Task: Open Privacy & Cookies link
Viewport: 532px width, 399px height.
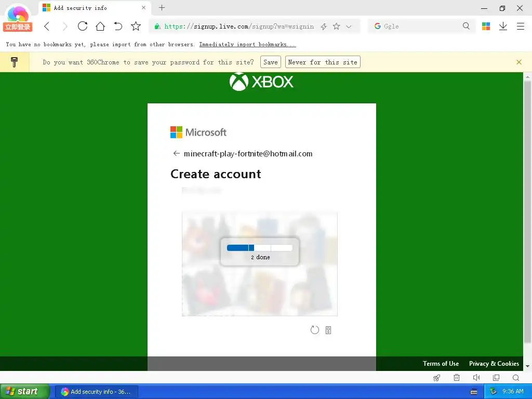Action: pos(494,363)
